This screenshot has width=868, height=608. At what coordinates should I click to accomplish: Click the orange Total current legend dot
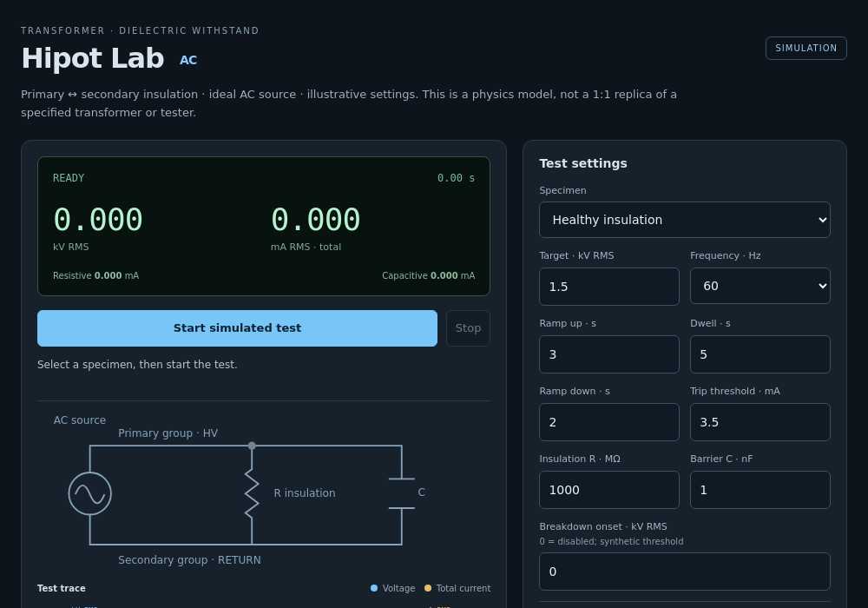(x=427, y=588)
